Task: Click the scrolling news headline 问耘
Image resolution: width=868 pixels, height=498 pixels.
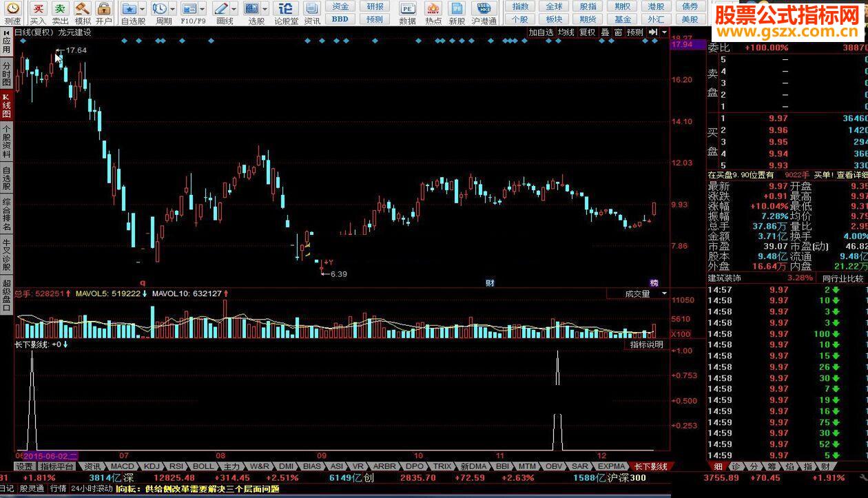Action: coord(198,488)
